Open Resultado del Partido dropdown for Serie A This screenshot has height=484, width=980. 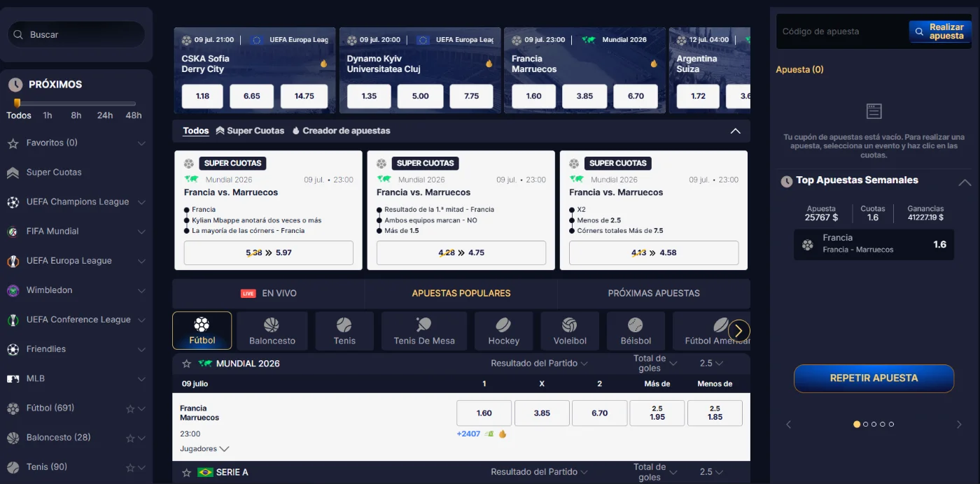(539, 472)
